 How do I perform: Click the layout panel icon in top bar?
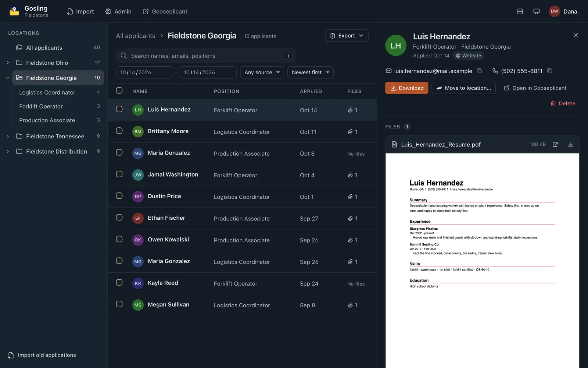click(x=520, y=11)
